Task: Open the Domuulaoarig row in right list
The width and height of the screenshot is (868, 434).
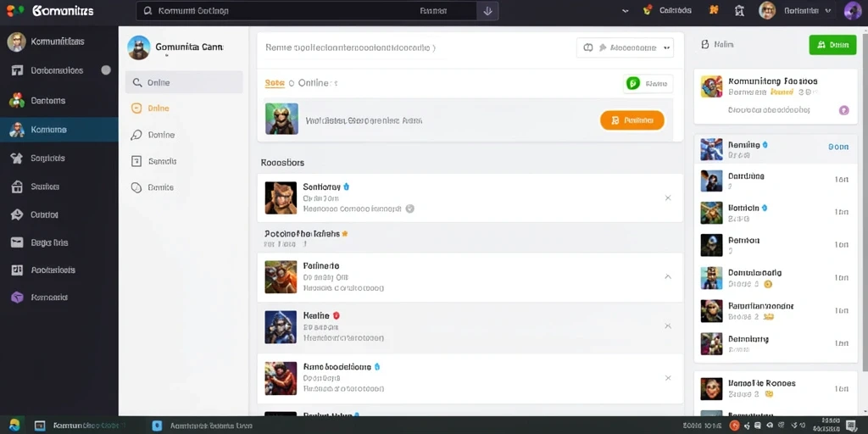Action: pos(775,278)
